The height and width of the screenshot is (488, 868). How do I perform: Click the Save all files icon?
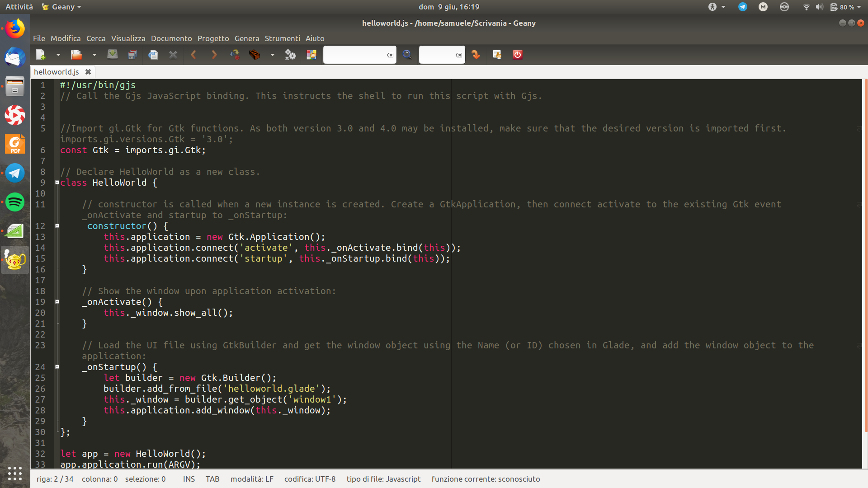click(x=132, y=55)
